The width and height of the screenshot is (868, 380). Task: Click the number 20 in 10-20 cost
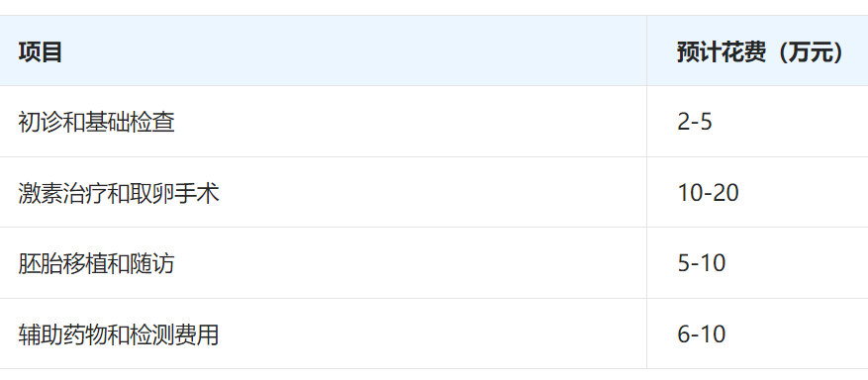tap(725, 193)
